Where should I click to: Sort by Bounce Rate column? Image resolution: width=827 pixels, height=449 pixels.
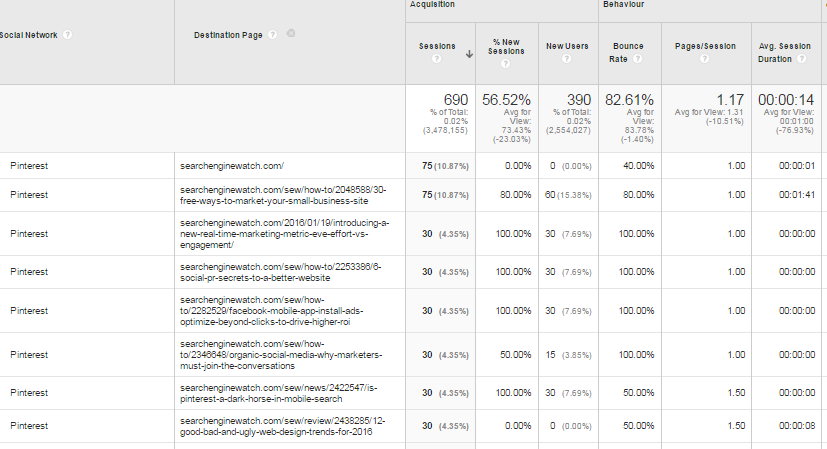[x=628, y=52]
